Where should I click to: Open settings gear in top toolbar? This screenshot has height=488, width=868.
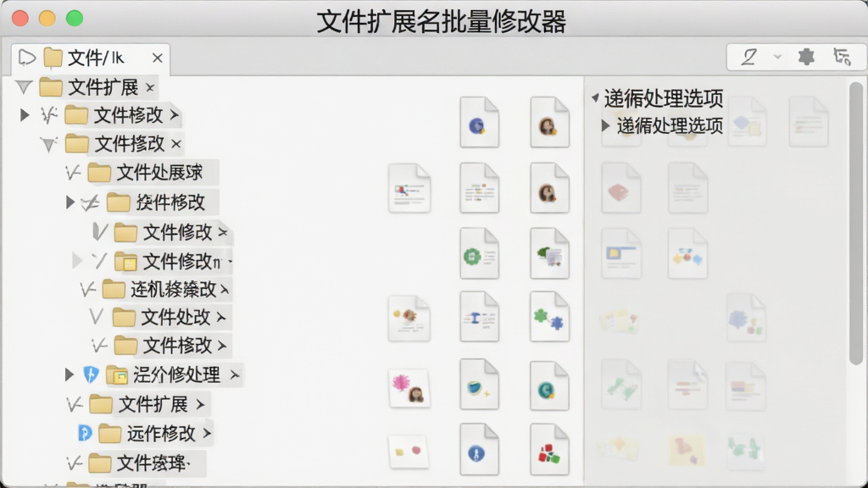[x=806, y=57]
